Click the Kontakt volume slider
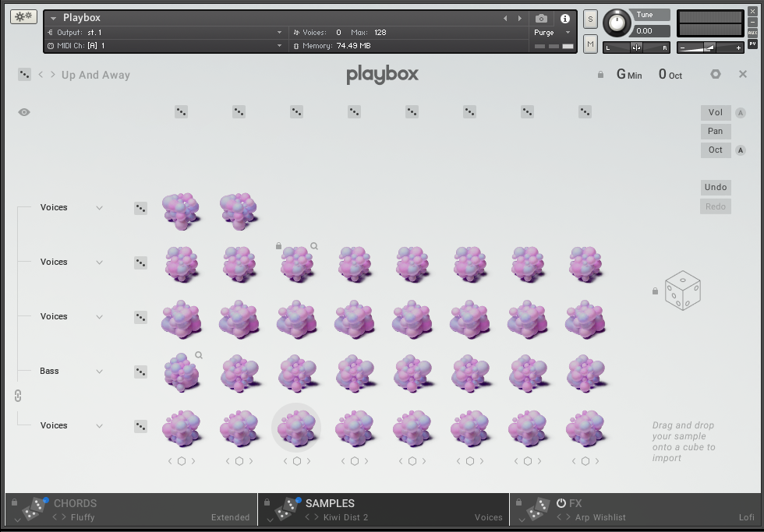The image size is (764, 532). (710, 48)
